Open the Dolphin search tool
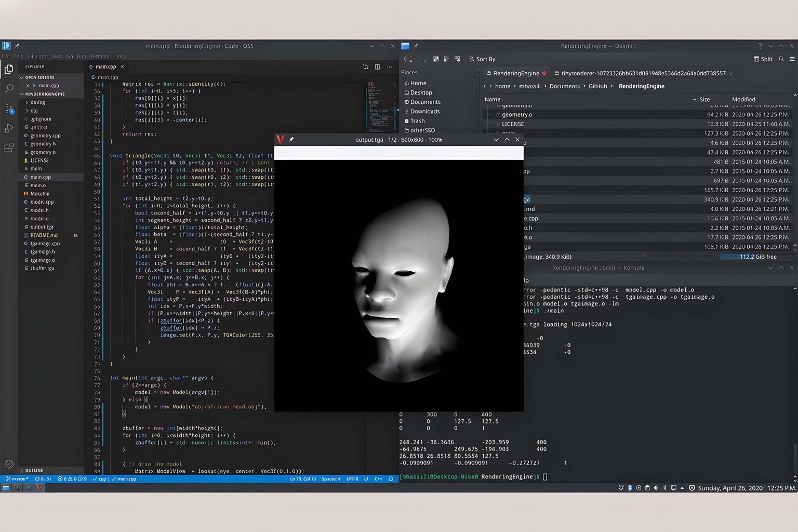This screenshot has height=532, width=798. pyautogui.click(x=781, y=59)
